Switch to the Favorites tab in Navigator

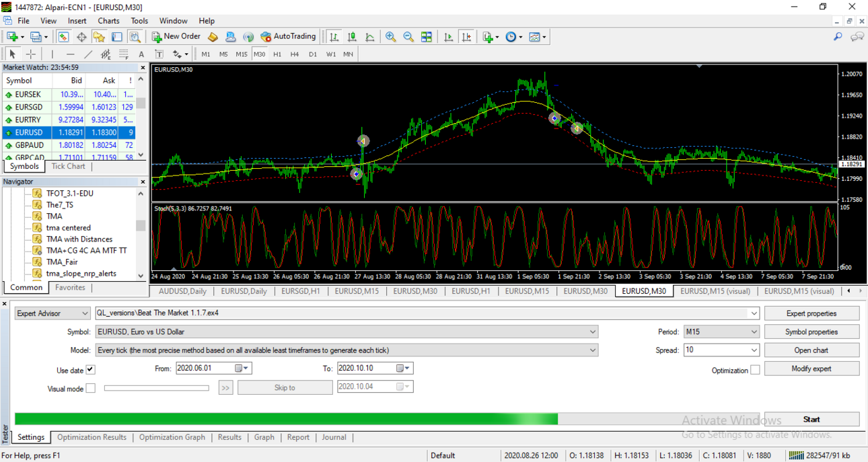click(x=70, y=287)
